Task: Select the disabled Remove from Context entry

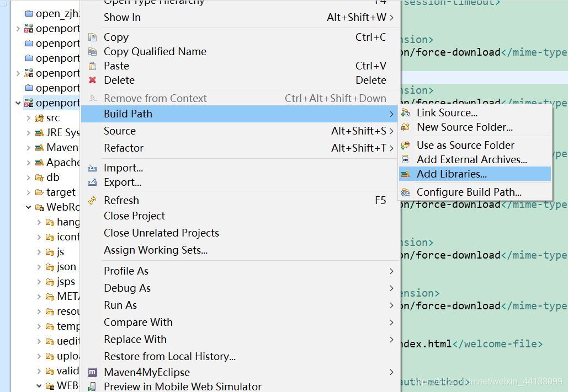Action: (x=241, y=99)
